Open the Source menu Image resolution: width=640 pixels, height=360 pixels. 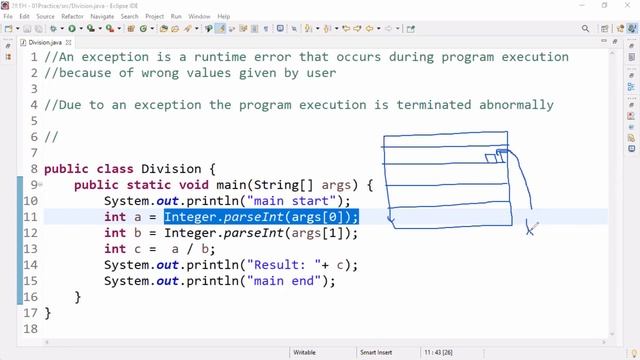(45, 16)
